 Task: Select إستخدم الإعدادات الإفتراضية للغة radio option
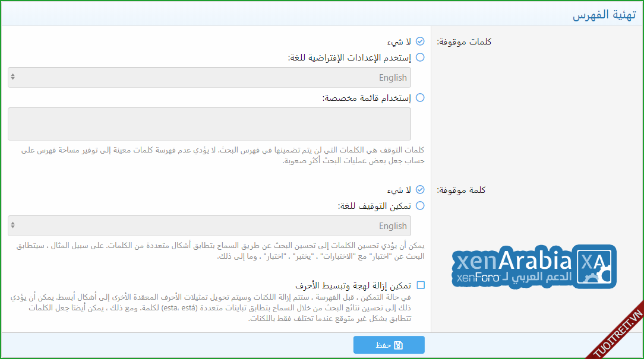coord(420,58)
